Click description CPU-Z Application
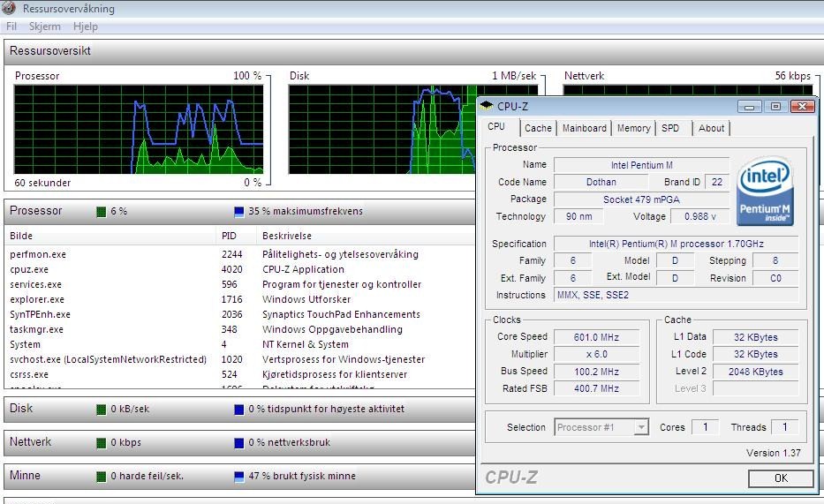824x504 pixels. [x=303, y=269]
